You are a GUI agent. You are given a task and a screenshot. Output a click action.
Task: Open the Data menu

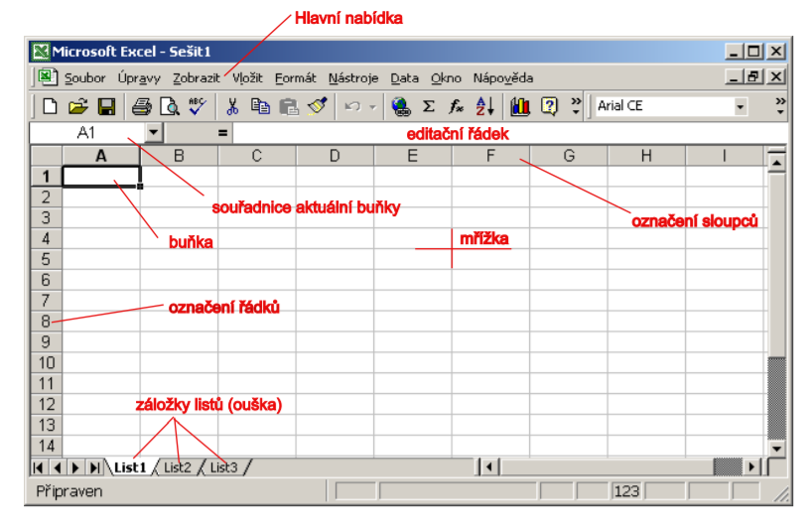(x=404, y=78)
